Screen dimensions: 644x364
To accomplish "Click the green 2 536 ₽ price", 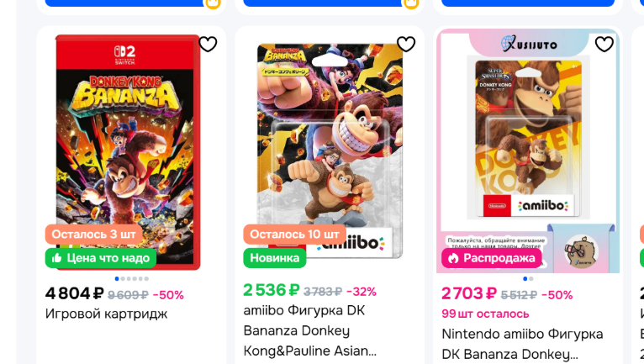I will (x=272, y=290).
